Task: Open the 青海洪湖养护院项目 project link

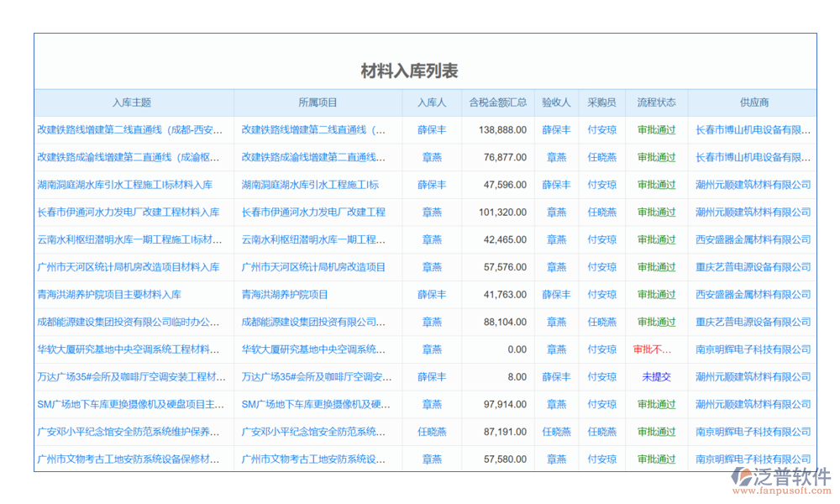Action: click(x=285, y=295)
